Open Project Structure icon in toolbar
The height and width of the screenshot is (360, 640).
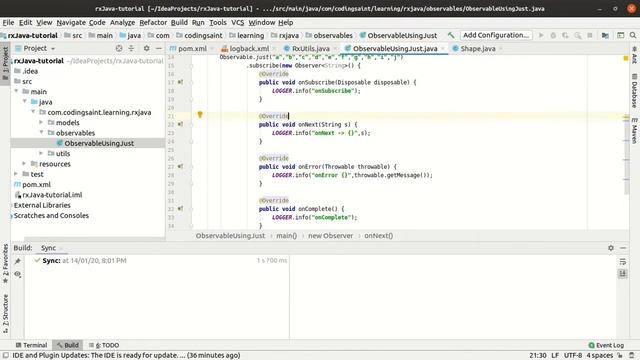pos(605,36)
